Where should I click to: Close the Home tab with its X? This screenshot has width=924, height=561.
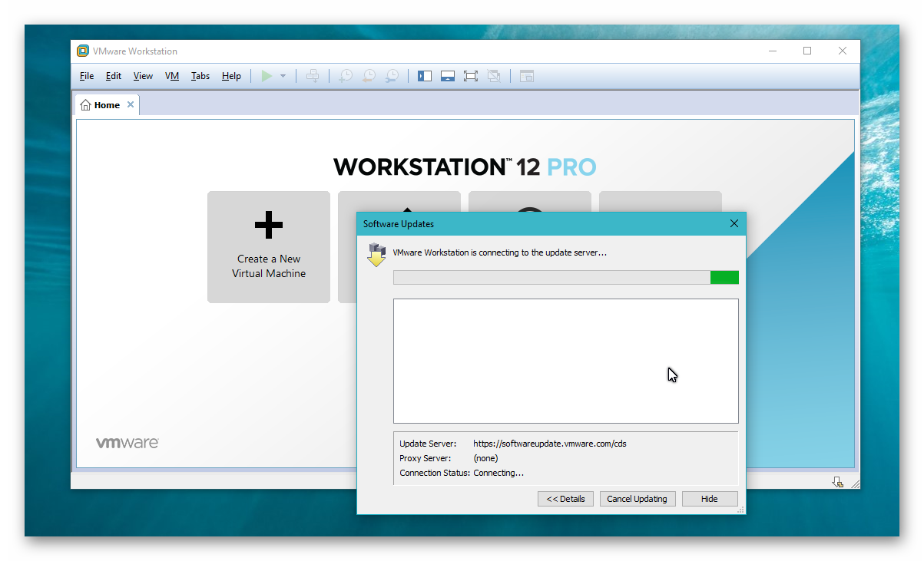click(131, 104)
